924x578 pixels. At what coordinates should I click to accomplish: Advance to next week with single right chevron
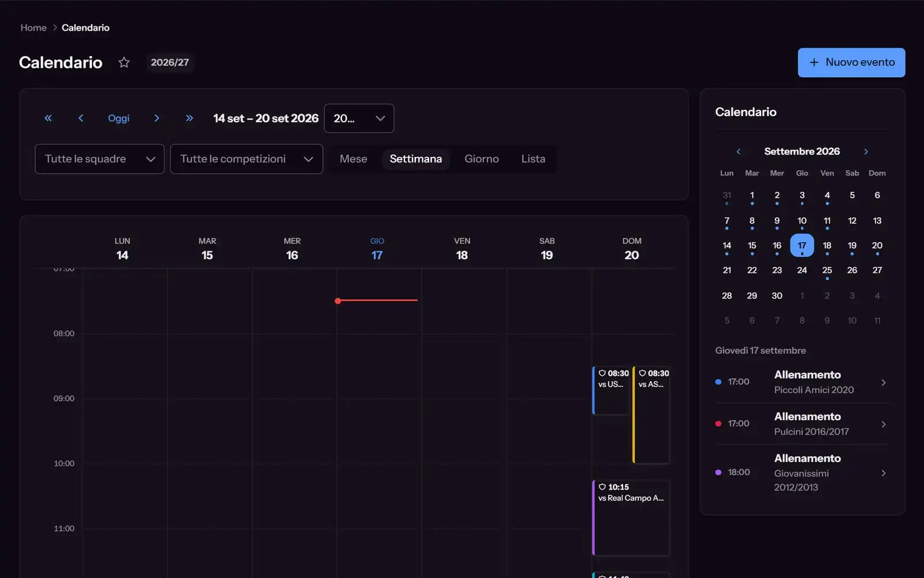pyautogui.click(x=157, y=118)
